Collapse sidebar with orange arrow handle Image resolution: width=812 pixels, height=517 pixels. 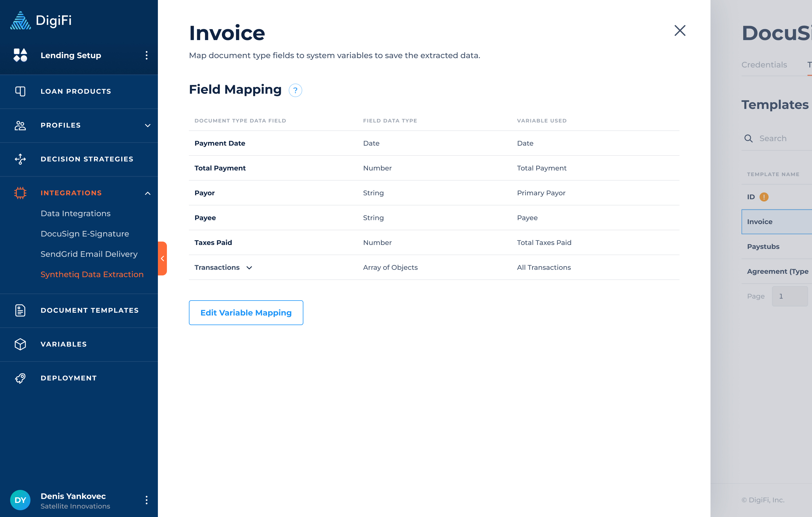point(162,258)
